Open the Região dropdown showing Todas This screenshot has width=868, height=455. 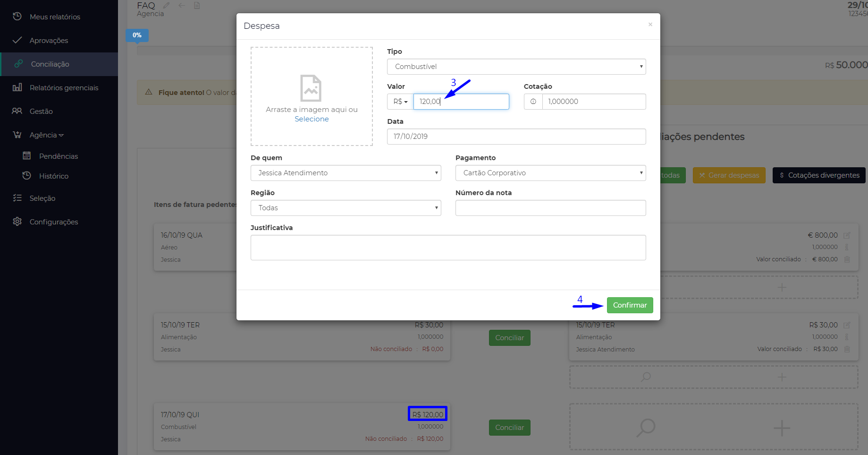coord(346,208)
